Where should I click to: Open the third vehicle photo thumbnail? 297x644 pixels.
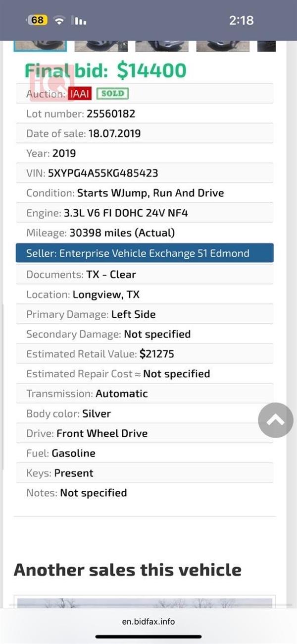click(162, 46)
